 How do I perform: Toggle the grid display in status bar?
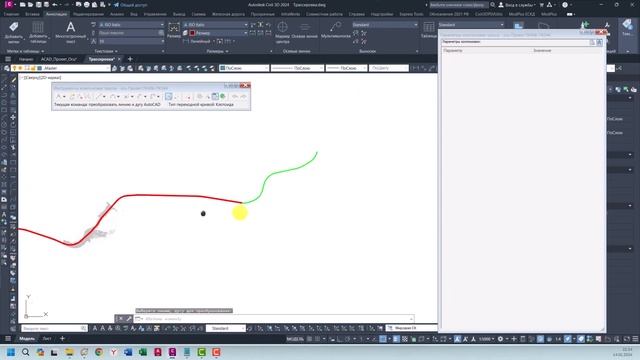(309, 339)
